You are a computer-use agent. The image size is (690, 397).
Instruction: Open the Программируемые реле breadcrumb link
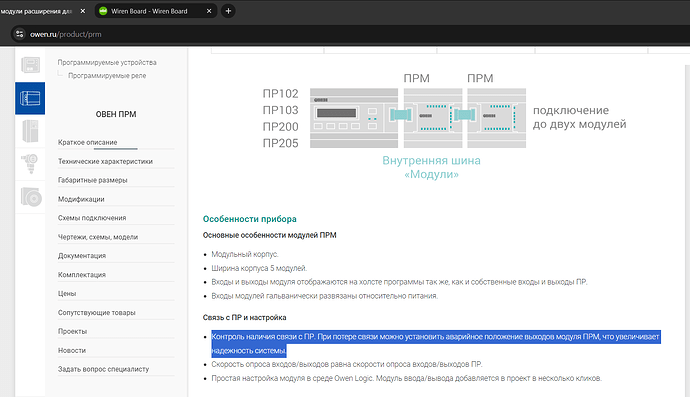coord(107,76)
